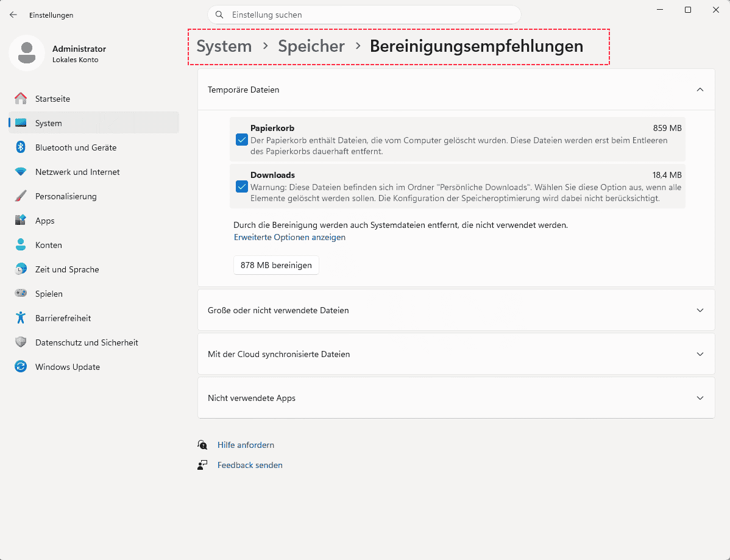The image size is (730, 560).
Task: Click the search magnifier icon
Action: click(219, 15)
